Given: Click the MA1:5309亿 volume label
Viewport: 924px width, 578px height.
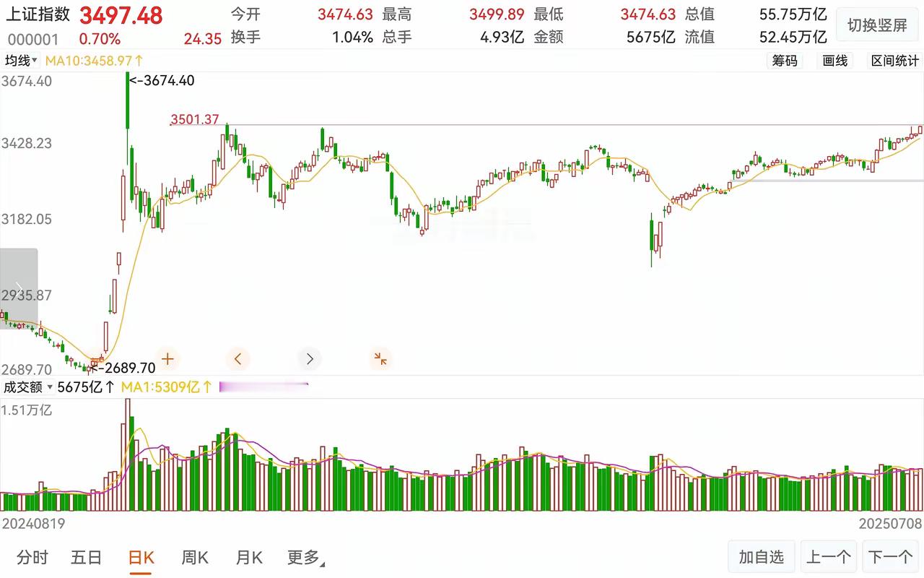Looking at the screenshot, I should click(x=167, y=387).
